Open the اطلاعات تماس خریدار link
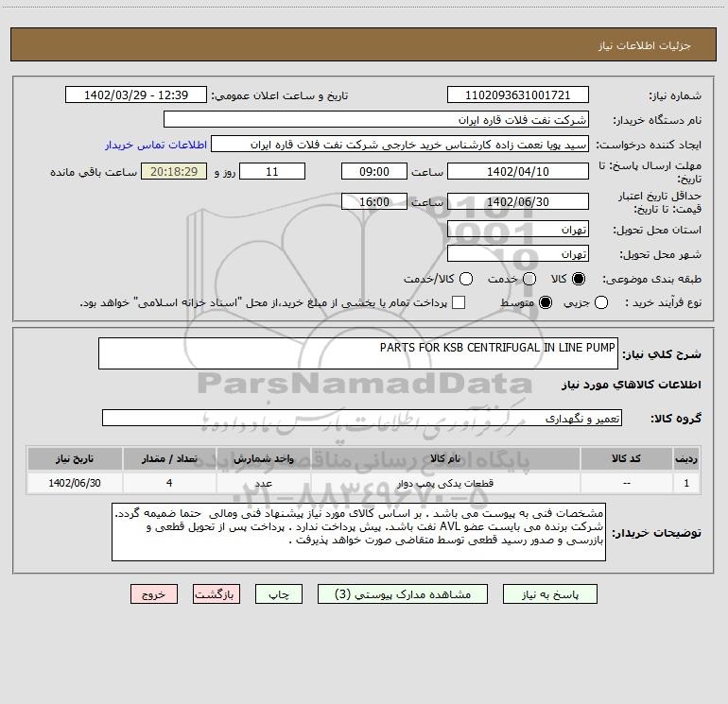Image resolution: width=728 pixels, height=704 pixels. pyautogui.click(x=156, y=145)
